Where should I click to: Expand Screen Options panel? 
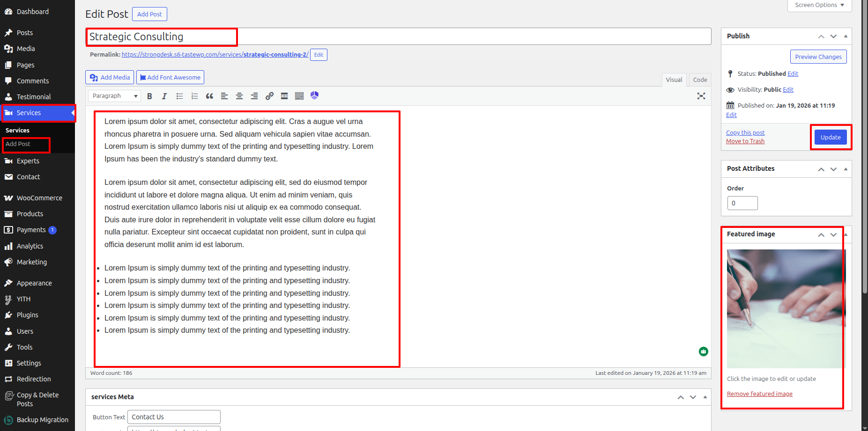coord(819,5)
